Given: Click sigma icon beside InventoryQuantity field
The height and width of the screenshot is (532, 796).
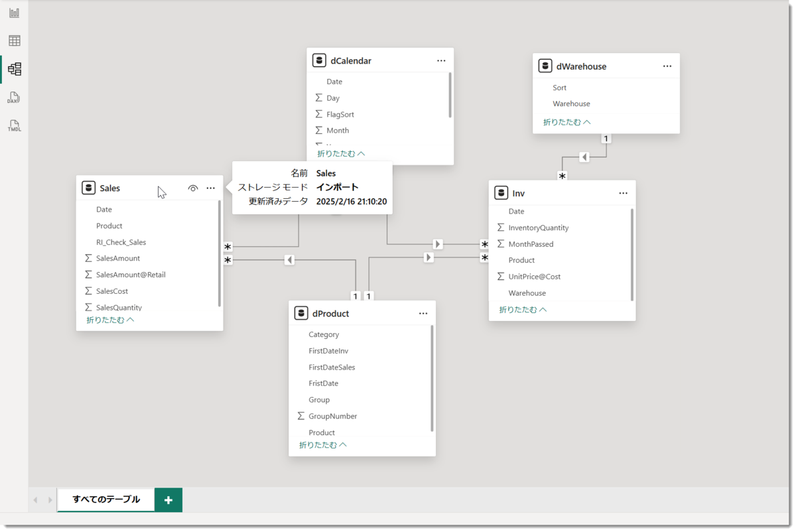Looking at the screenshot, I should [501, 228].
